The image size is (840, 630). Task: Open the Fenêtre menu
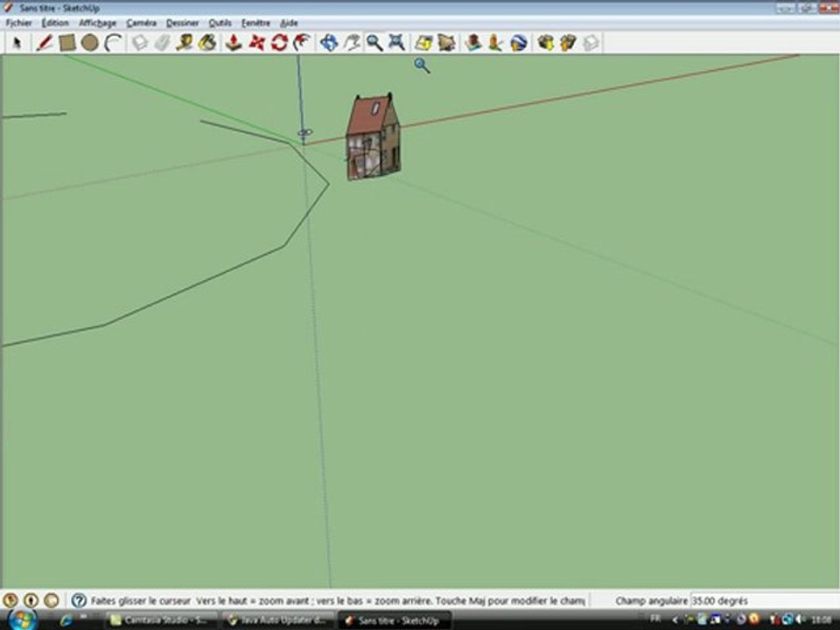pos(255,23)
